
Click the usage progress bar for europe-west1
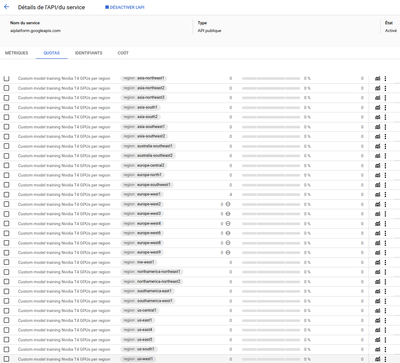[271, 194]
